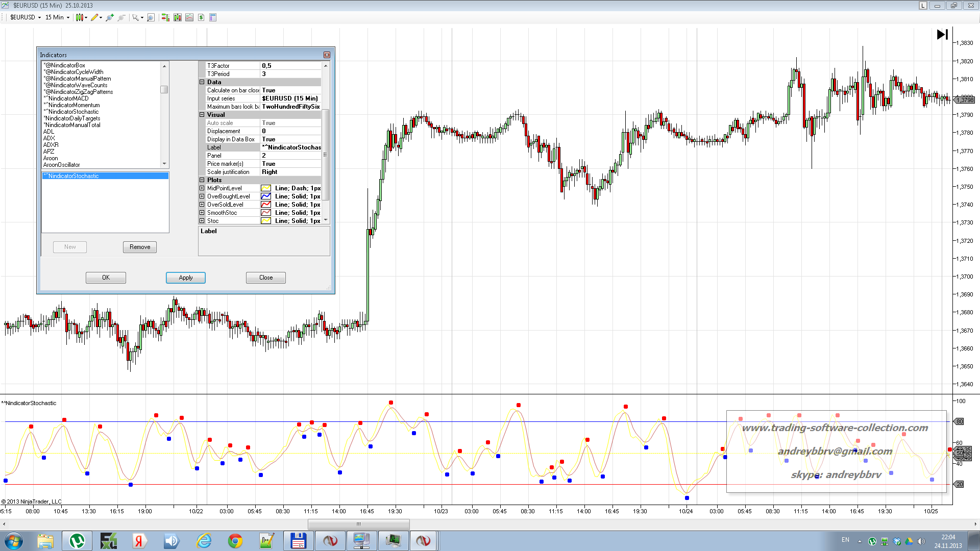Open the strategies dollar-sign icon

[x=201, y=17]
